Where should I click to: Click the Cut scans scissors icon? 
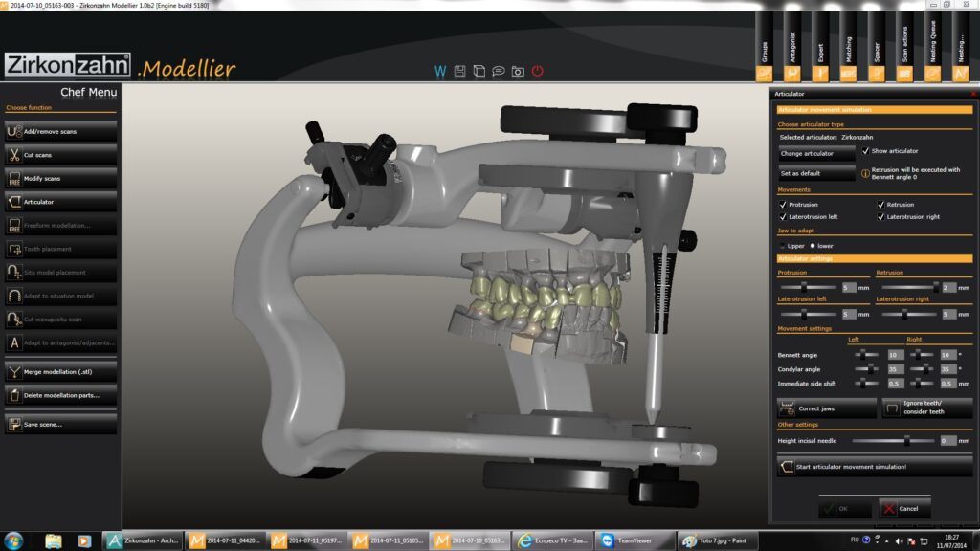(x=14, y=155)
